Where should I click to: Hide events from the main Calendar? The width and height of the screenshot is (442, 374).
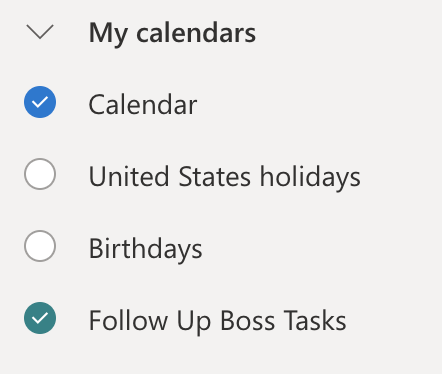tap(40, 102)
